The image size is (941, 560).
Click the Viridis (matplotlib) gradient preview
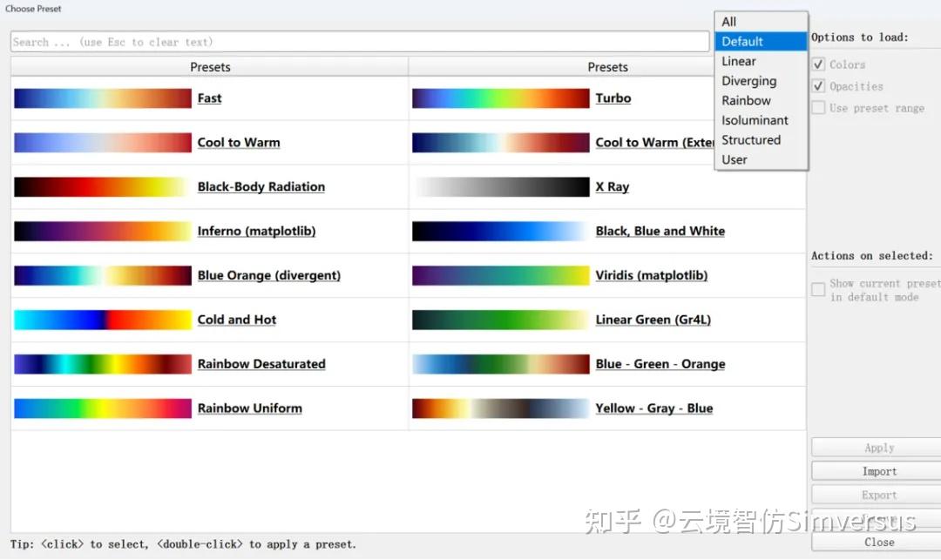point(501,275)
